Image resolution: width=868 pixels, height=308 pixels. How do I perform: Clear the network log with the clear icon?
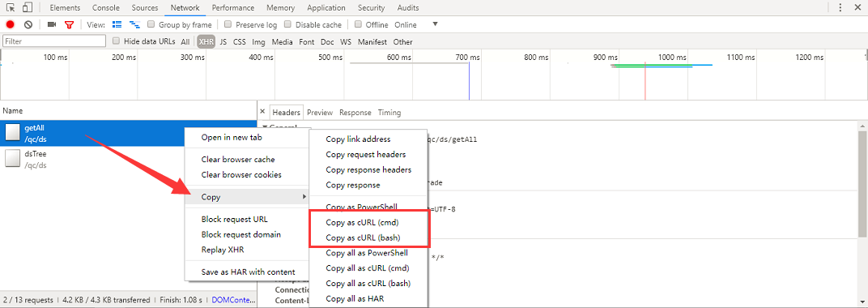28,25
